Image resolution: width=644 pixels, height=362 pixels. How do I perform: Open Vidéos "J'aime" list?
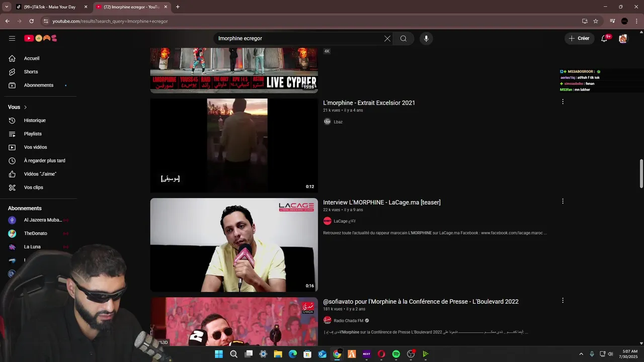[x=38, y=174]
